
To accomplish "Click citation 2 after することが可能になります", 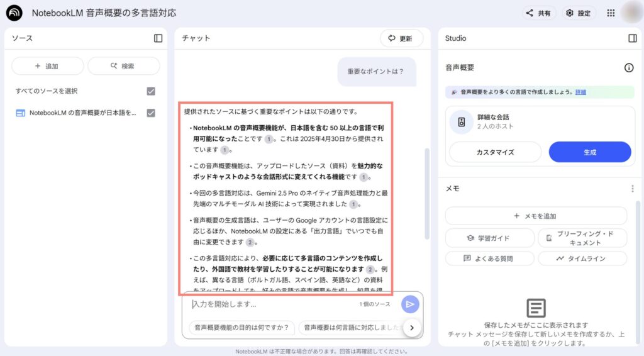I will click(x=370, y=269).
